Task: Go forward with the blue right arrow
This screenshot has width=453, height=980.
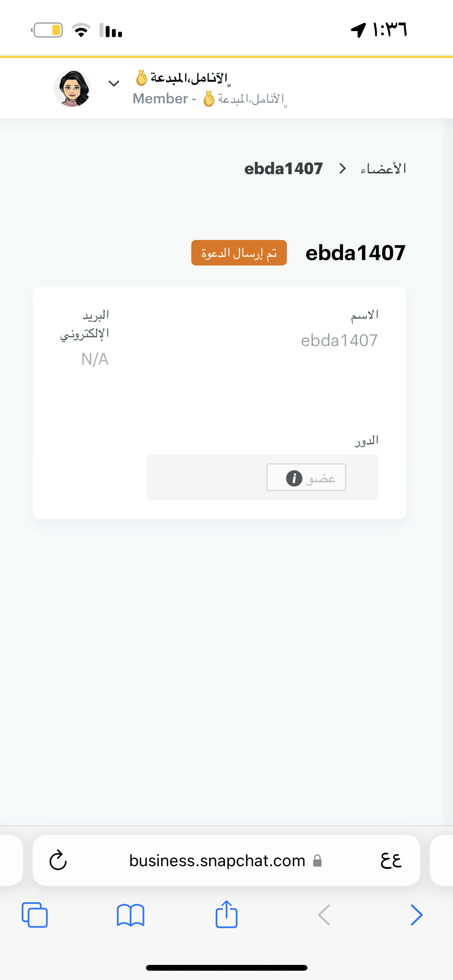Action: click(x=417, y=915)
